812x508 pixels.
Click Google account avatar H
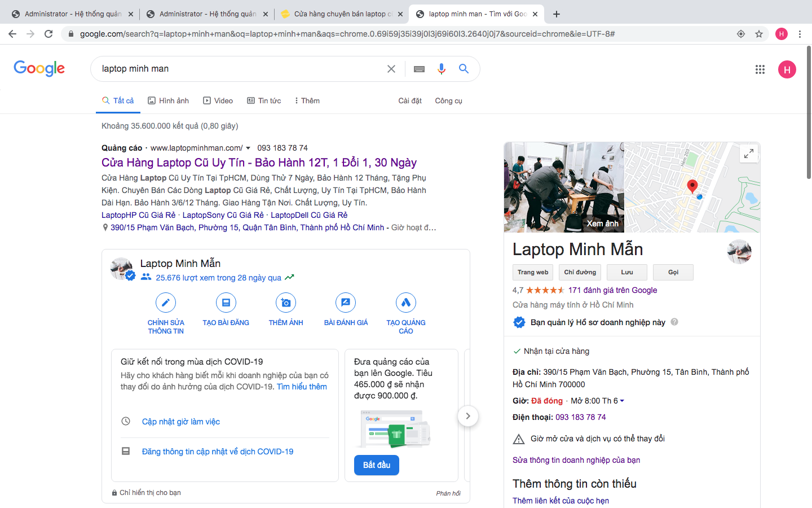tap(787, 69)
